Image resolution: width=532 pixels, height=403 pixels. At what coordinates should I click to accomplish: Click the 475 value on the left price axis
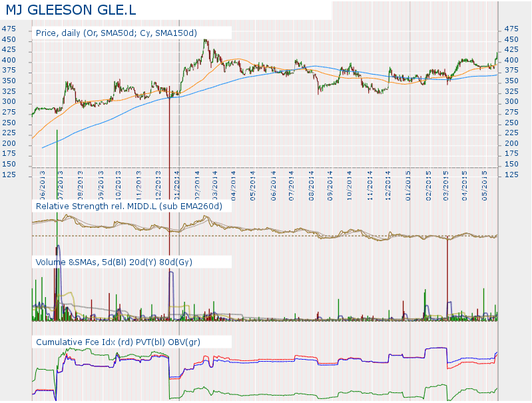pyautogui.click(x=9, y=29)
